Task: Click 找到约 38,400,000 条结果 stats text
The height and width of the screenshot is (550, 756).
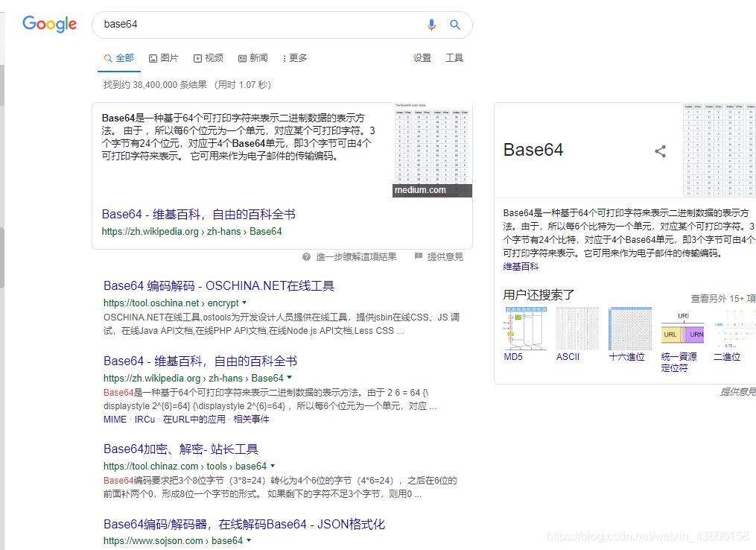Action: (x=155, y=85)
